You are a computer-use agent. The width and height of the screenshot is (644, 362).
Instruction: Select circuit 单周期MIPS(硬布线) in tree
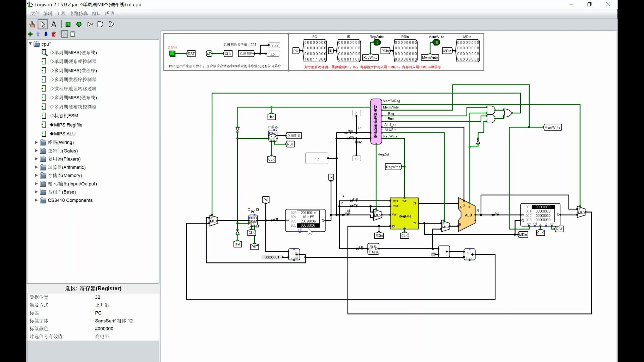tap(73, 53)
